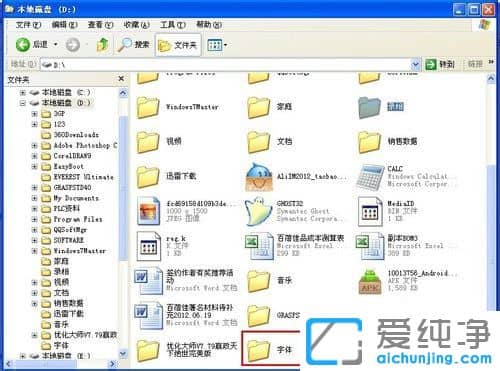The image size is (500, 371).
Task: Select the 视频 folder icon in file view
Action: (147, 142)
